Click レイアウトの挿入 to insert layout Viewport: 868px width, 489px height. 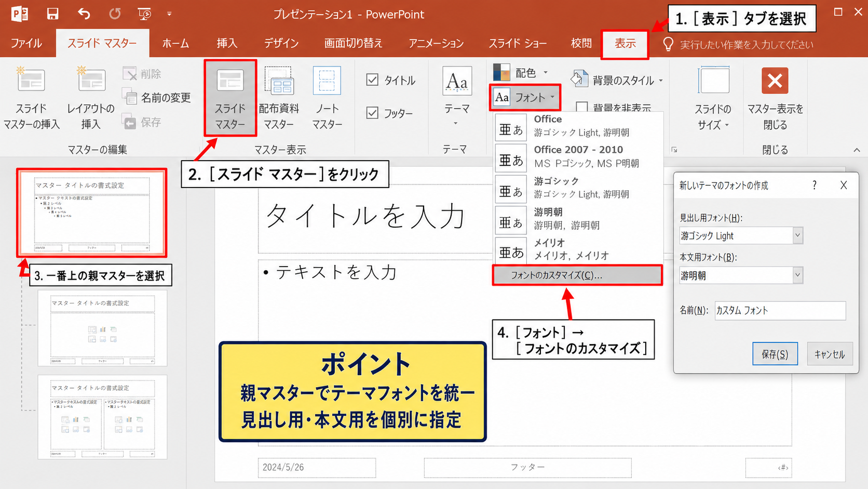point(91,98)
